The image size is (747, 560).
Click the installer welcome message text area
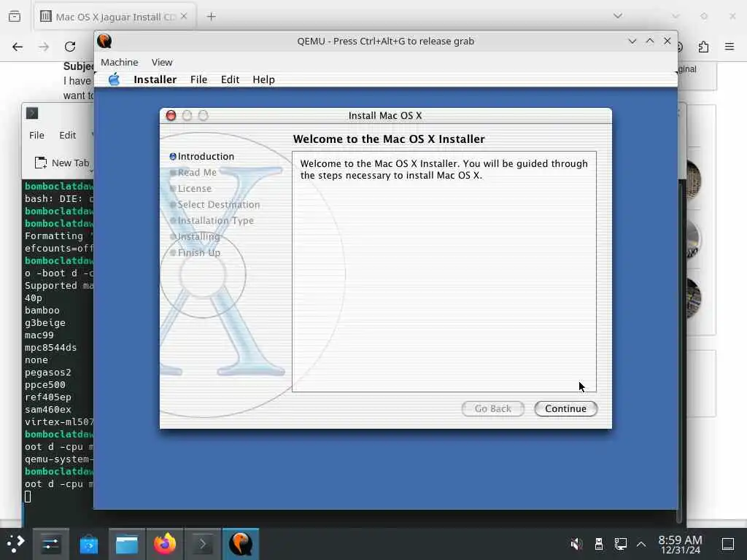[444, 271]
